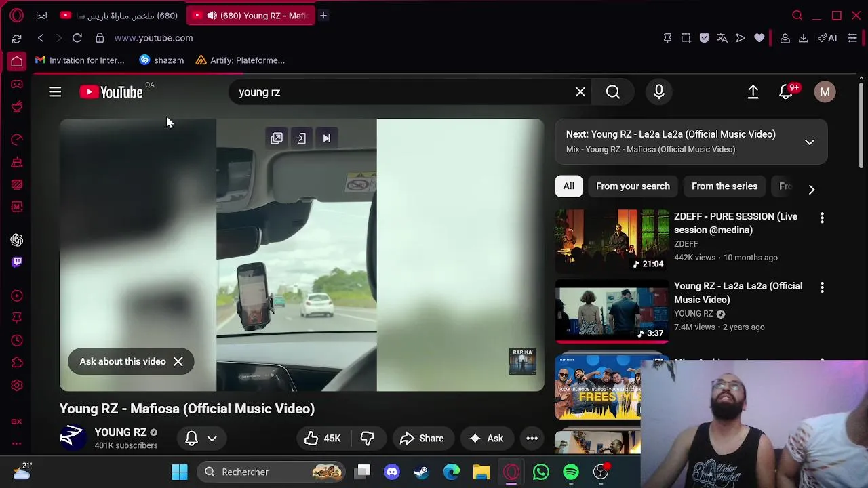Screen dimensions: 868x488
Task: Clear the YouTube search box text
Action: 580,92
